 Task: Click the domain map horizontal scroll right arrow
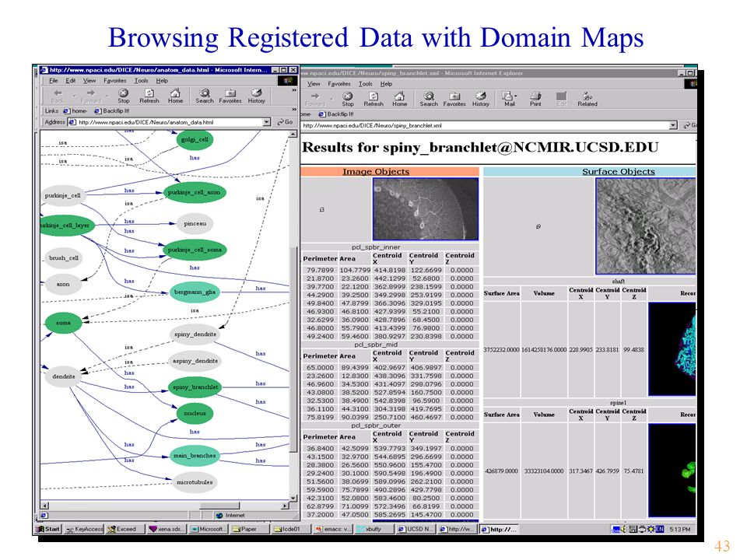pyautogui.click(x=286, y=506)
